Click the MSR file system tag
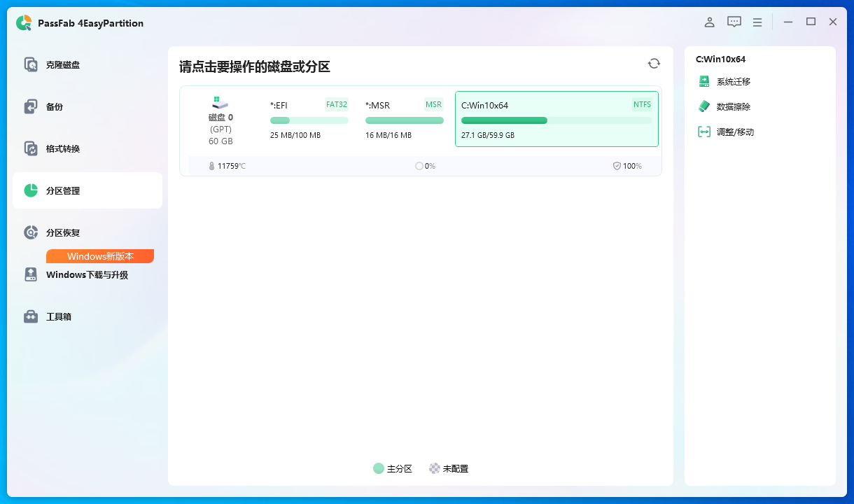 [434, 104]
